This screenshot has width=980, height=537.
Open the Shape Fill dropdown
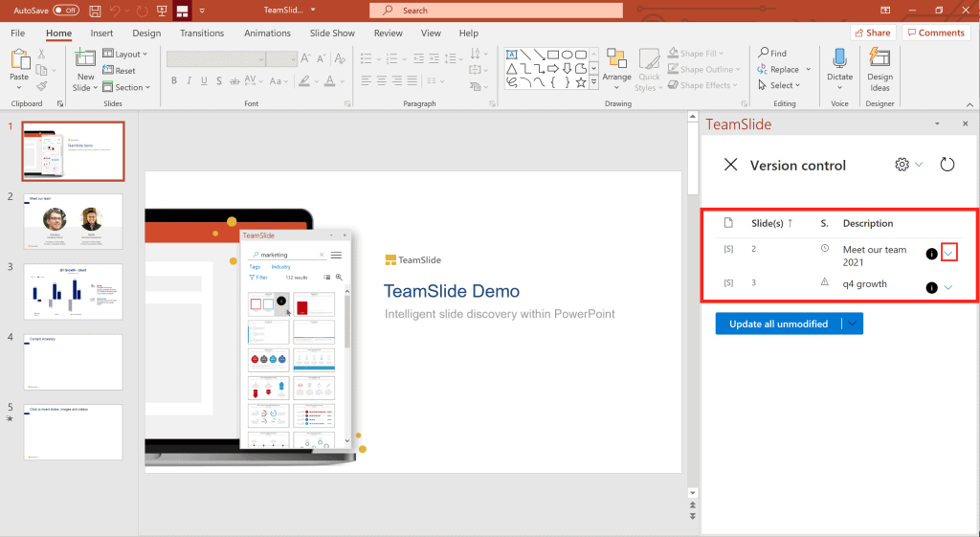pos(695,54)
